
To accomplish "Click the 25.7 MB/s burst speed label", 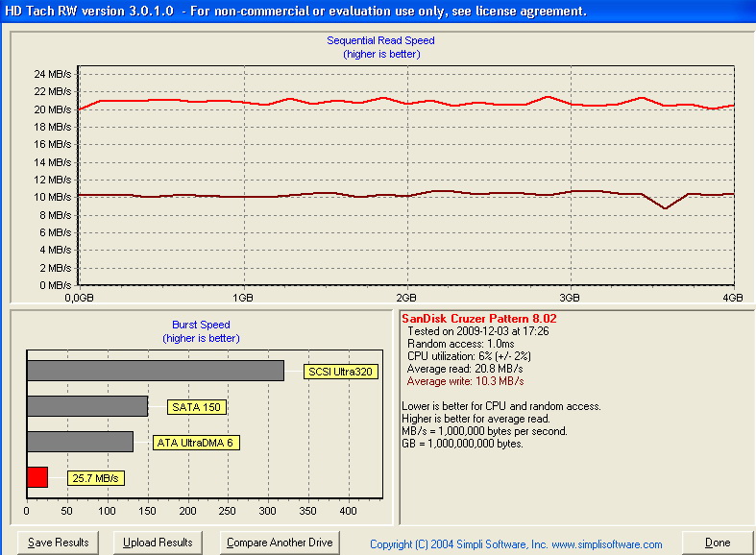I will click(x=95, y=478).
